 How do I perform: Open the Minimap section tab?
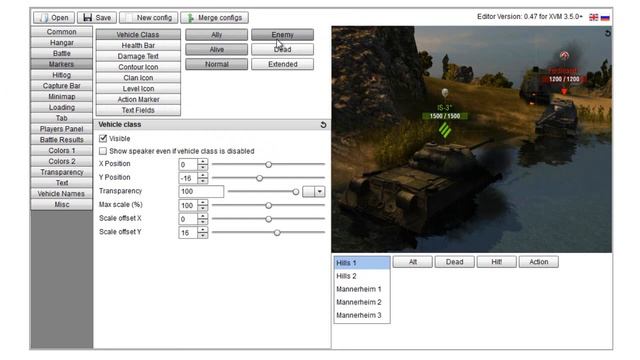pos(61,97)
